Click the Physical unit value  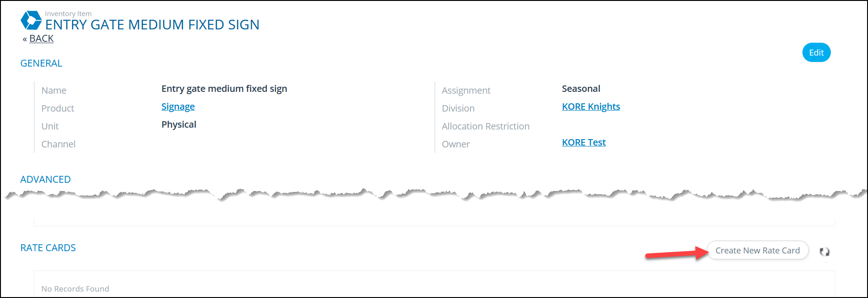click(x=179, y=124)
